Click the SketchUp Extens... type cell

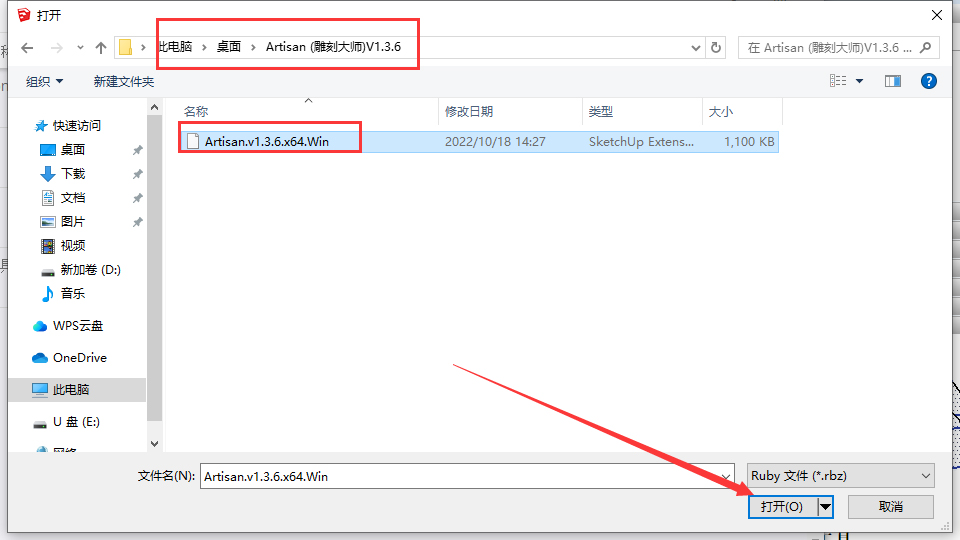coord(641,141)
